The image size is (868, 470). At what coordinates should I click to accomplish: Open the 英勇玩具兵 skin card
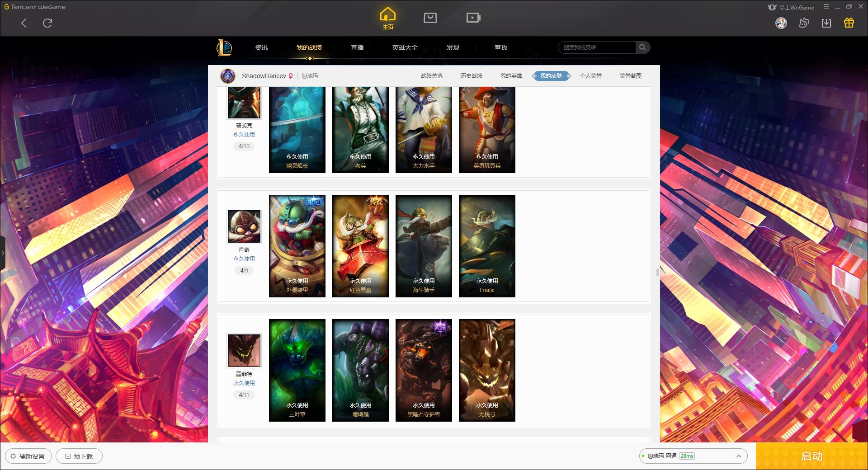(487, 130)
